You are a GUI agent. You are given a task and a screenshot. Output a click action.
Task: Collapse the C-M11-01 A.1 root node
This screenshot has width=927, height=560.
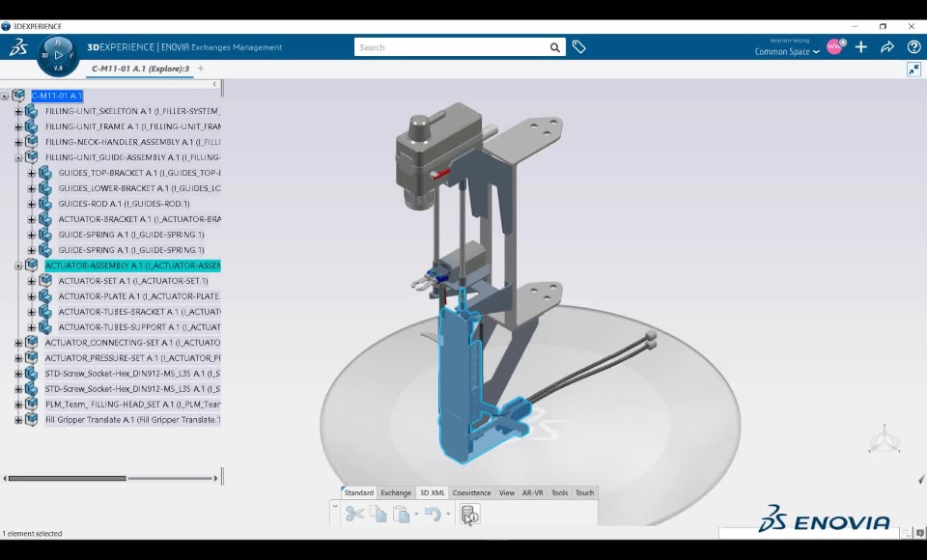point(5,96)
